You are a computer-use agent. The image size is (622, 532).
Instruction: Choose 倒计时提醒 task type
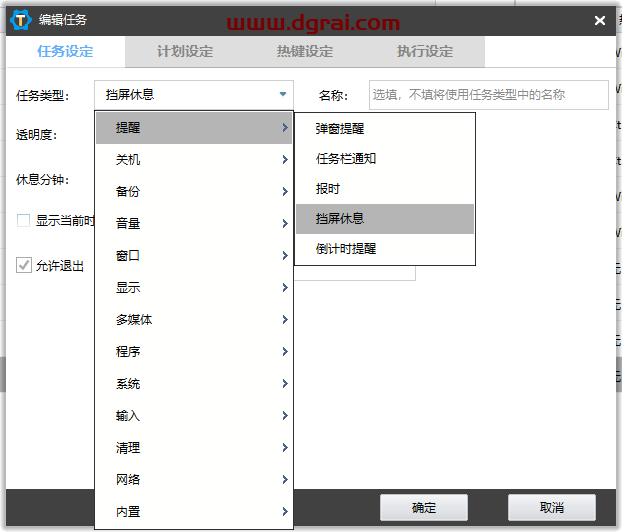[x=385, y=249]
